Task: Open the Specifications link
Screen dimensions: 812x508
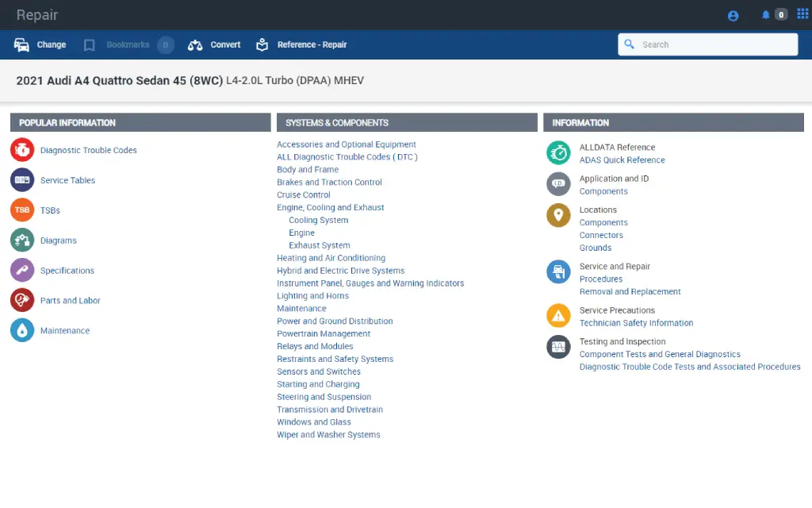Action: click(x=67, y=271)
